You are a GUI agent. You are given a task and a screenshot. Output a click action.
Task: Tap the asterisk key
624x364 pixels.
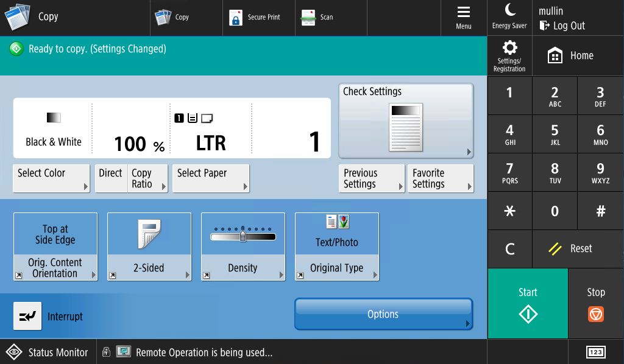[x=510, y=211]
